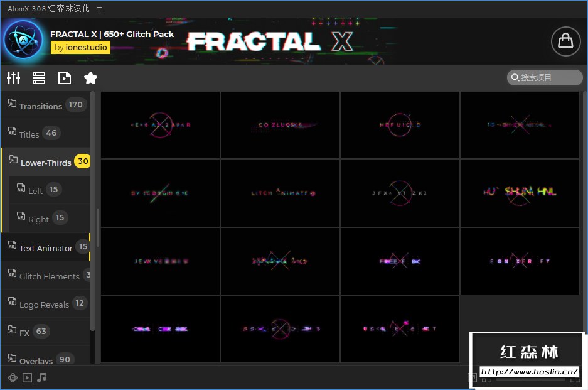The height and width of the screenshot is (390, 588).
Task: Select the Overlays category
Action: coord(46,356)
